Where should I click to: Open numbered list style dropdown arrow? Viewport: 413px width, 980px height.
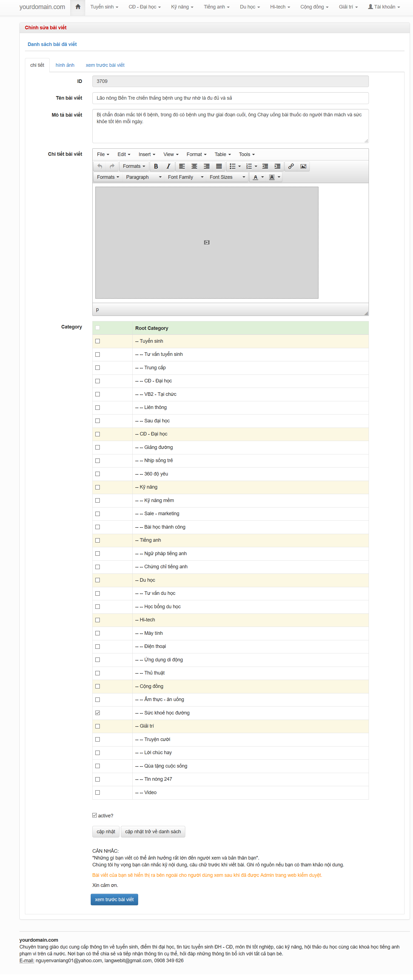[x=256, y=166]
